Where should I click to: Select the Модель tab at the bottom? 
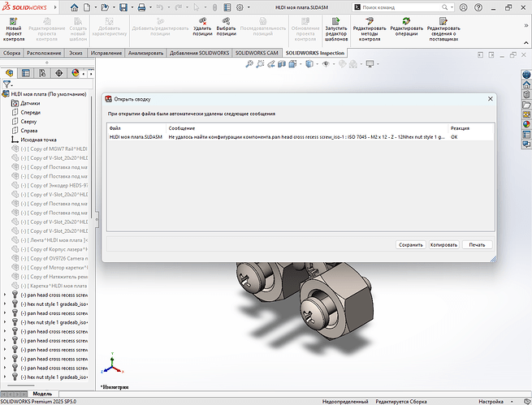pyautogui.click(x=42, y=394)
